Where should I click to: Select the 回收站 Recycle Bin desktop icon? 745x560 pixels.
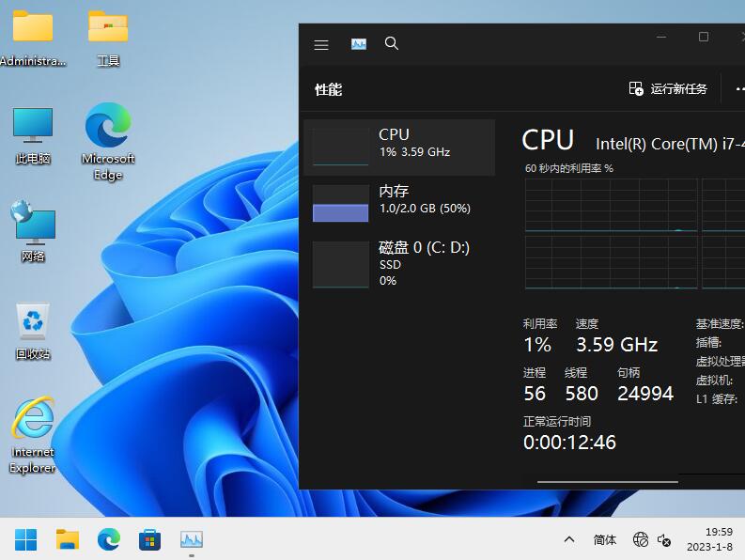point(33,331)
